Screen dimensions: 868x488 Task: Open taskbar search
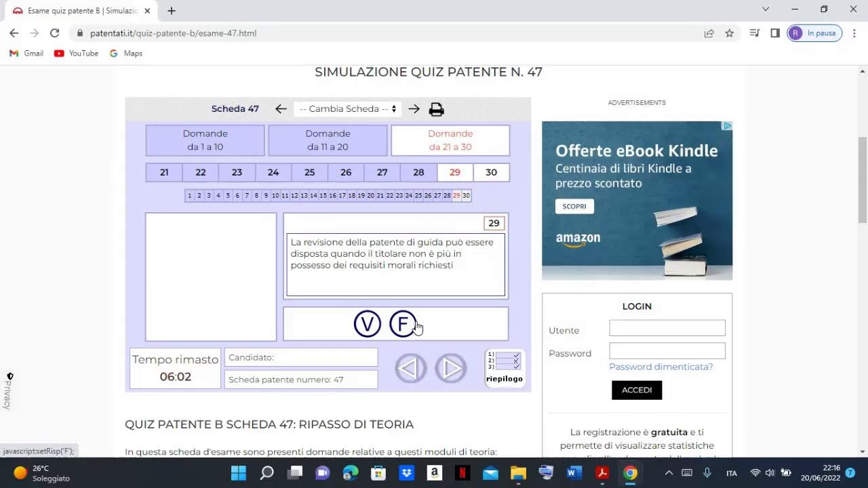coord(267,472)
